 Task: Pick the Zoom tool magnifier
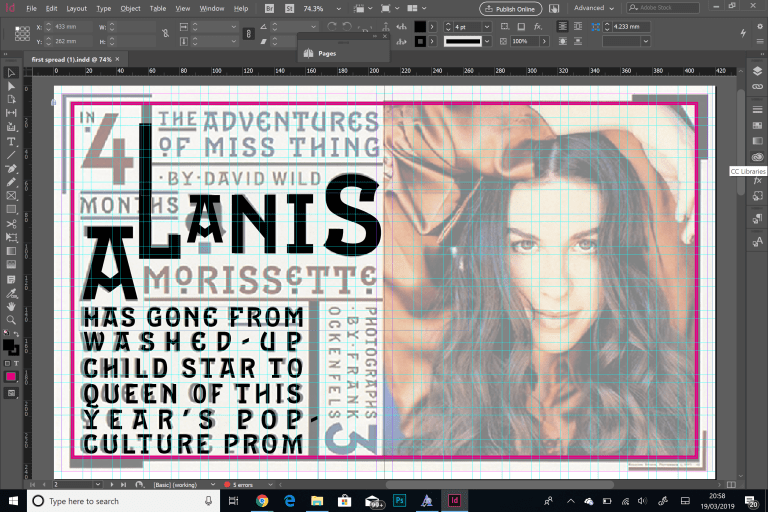pos(11,320)
